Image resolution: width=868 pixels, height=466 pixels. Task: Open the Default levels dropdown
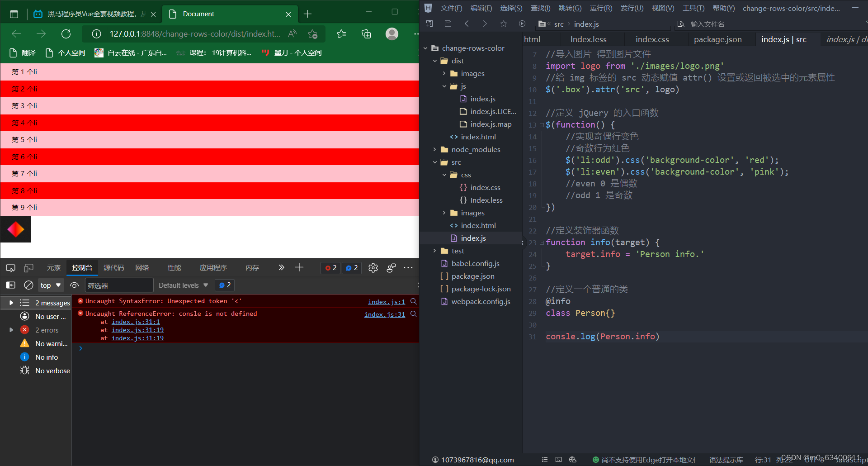click(183, 285)
